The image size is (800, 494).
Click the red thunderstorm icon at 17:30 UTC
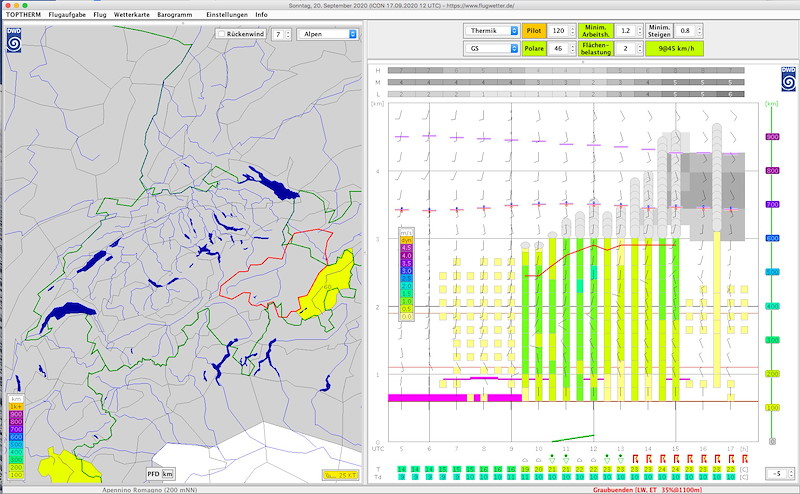[x=745, y=459]
